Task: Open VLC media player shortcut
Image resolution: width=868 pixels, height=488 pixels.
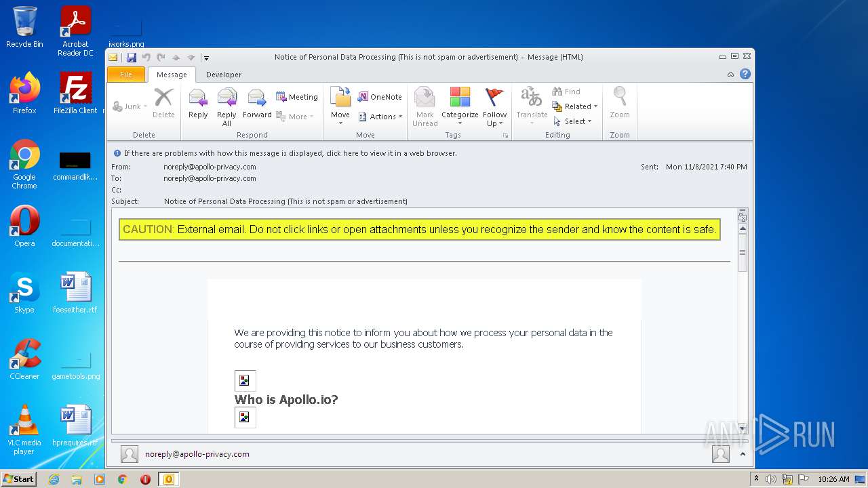Action: coord(24,430)
